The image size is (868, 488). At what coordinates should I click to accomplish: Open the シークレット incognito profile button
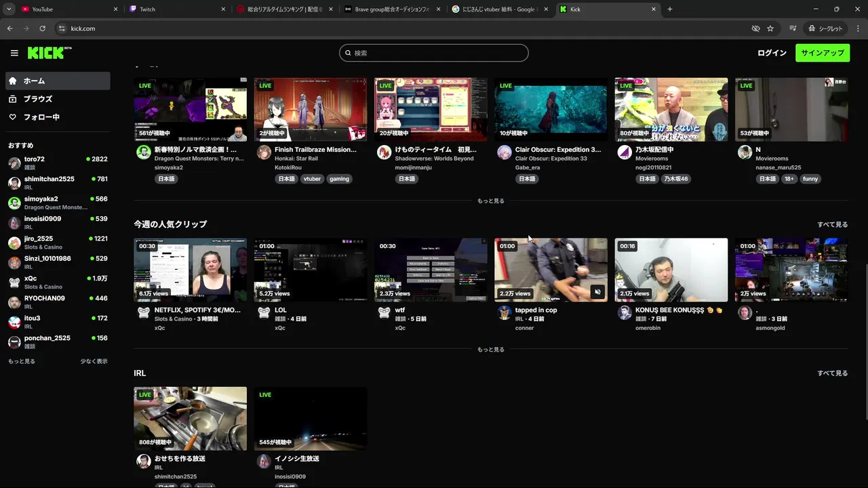click(825, 28)
